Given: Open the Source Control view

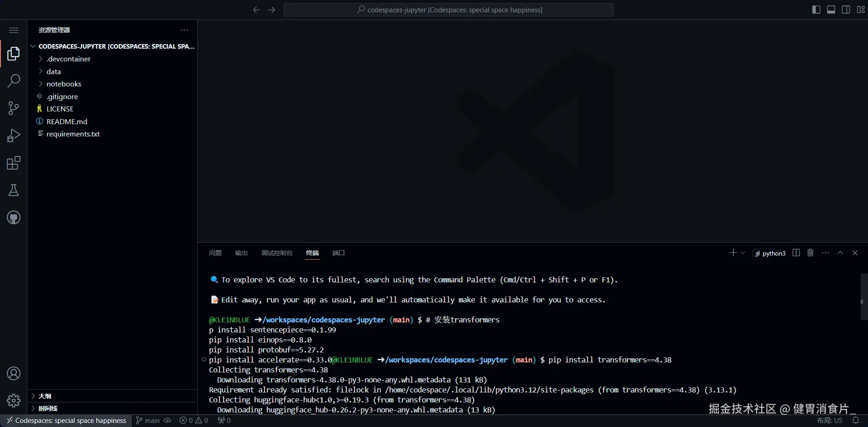Looking at the screenshot, I should (x=14, y=108).
